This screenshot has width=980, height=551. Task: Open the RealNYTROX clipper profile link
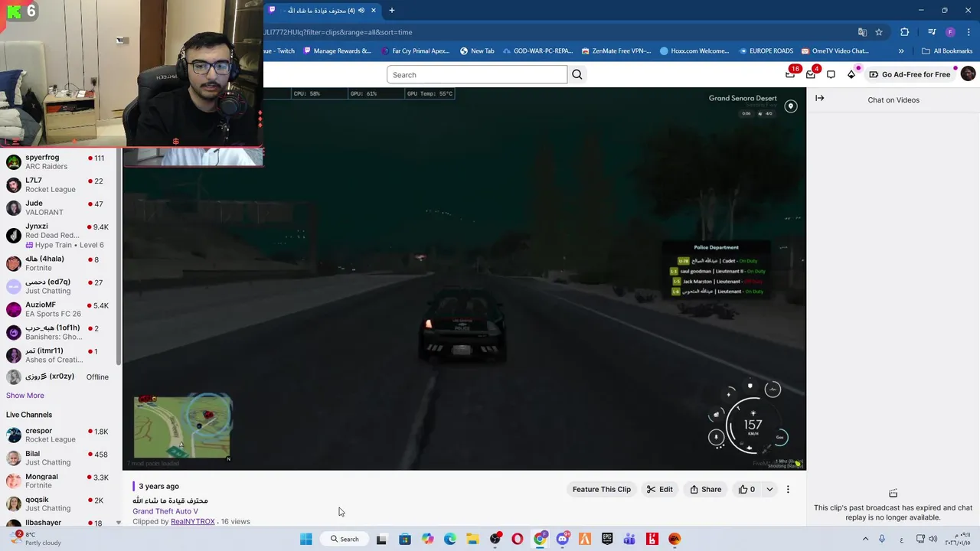coord(193,522)
